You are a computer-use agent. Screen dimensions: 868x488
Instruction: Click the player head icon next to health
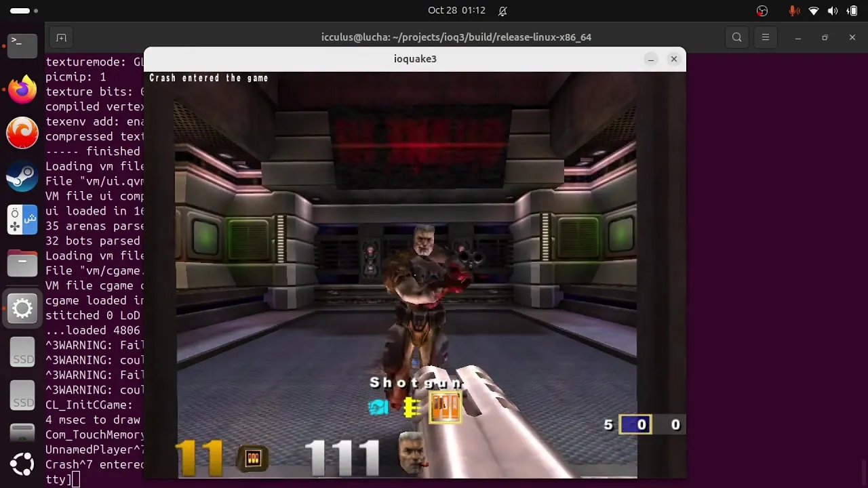coord(412,453)
